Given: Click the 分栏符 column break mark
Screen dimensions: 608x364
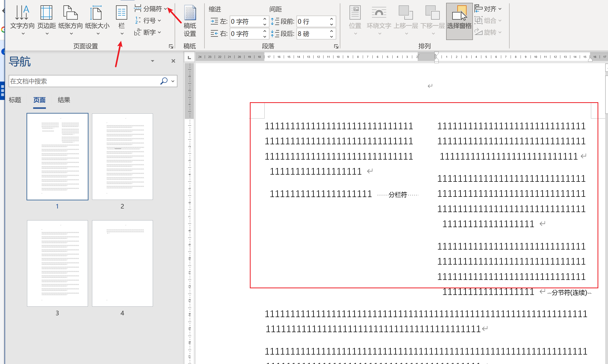Looking at the screenshot, I should (x=398, y=195).
